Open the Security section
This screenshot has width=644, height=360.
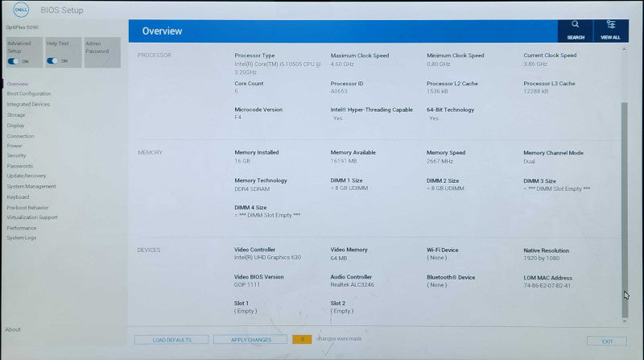click(16, 155)
